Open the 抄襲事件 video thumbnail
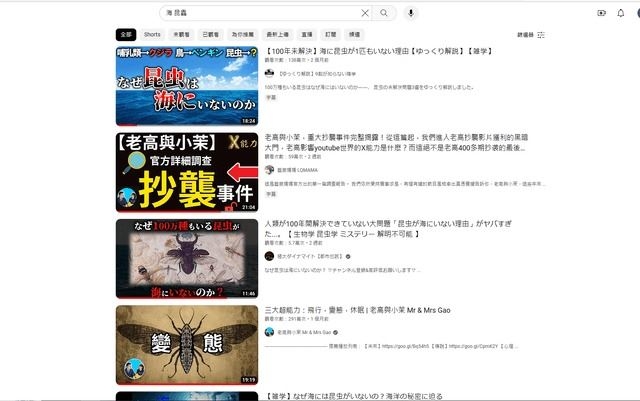The image size is (640, 401). pos(186,171)
